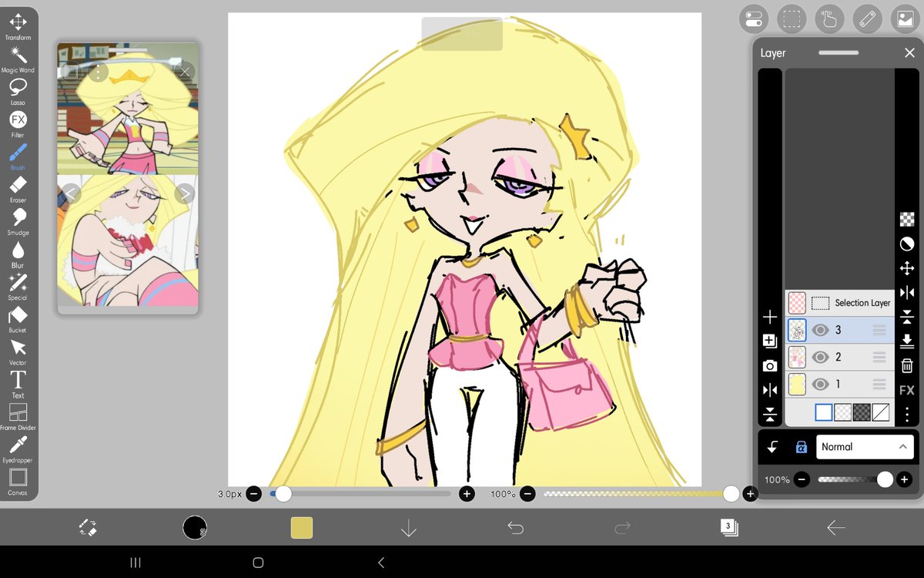Add a new empty layer
The image size is (924, 578).
[x=770, y=317]
